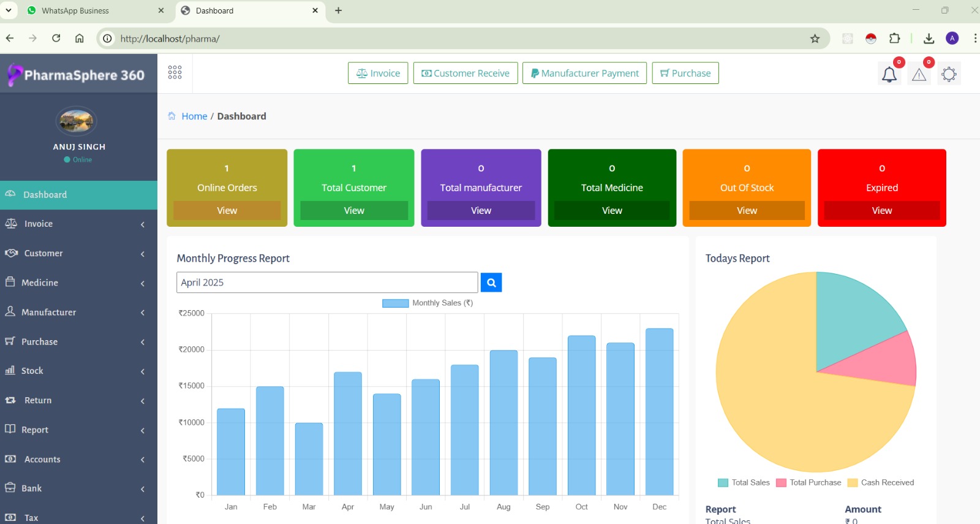Expand the Invoice sidebar menu

[x=39, y=224]
